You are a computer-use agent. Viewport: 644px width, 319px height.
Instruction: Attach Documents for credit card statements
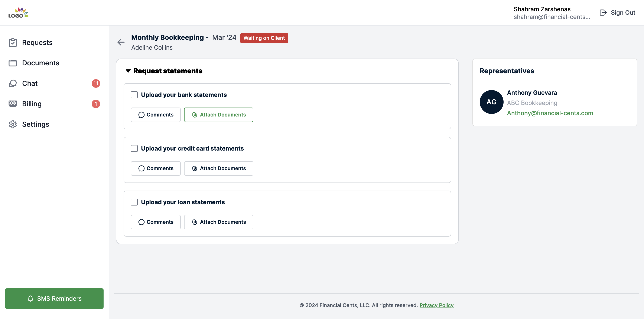point(218,168)
